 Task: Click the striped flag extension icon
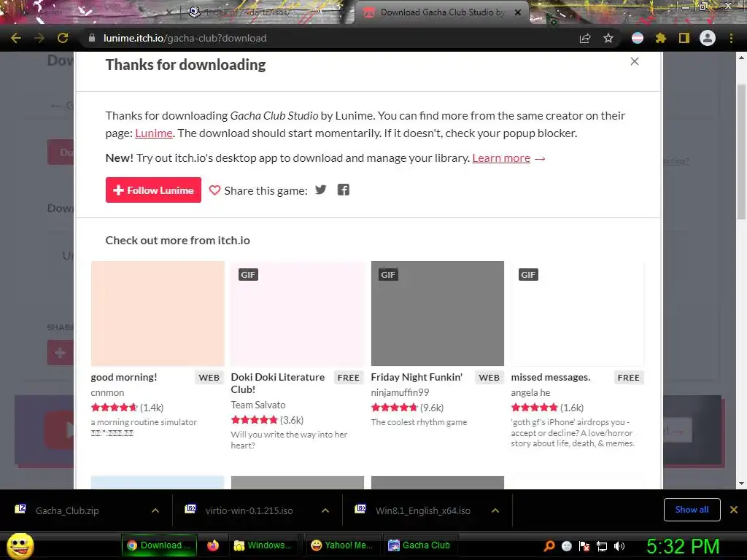tap(638, 38)
